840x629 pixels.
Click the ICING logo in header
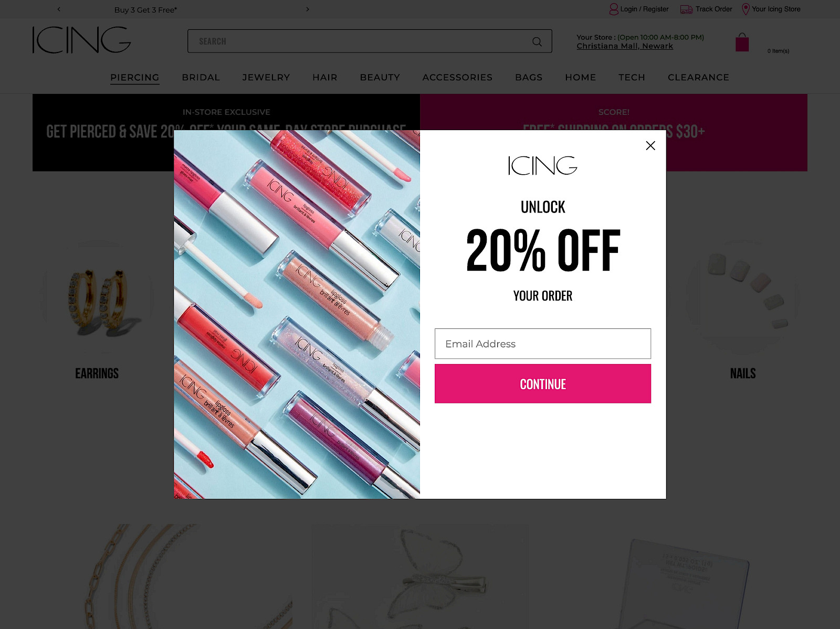[x=81, y=40]
